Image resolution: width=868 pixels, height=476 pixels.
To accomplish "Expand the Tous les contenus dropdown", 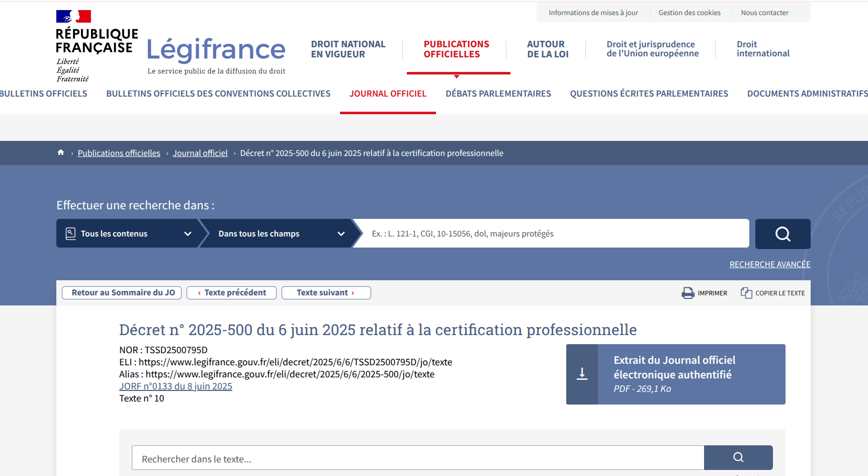I will coord(127,233).
